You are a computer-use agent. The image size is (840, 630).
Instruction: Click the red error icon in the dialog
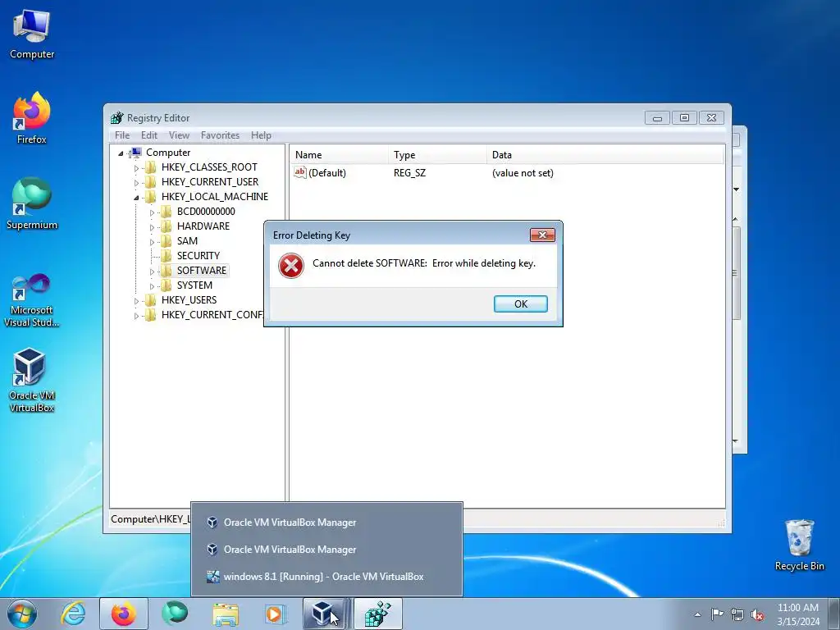[291, 266]
